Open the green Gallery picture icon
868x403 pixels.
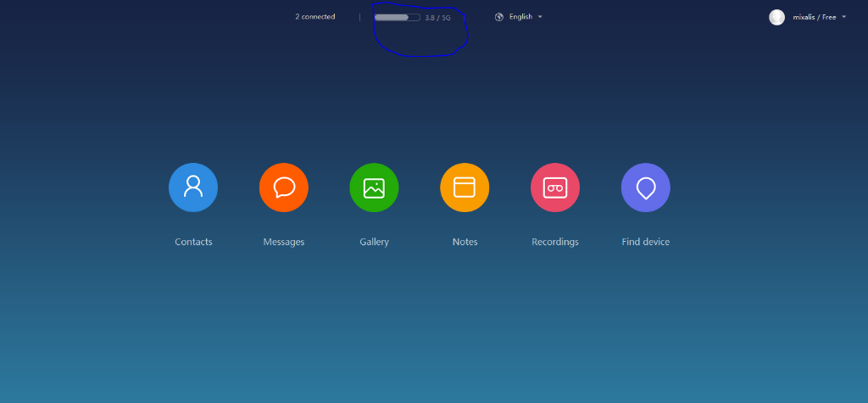click(374, 188)
